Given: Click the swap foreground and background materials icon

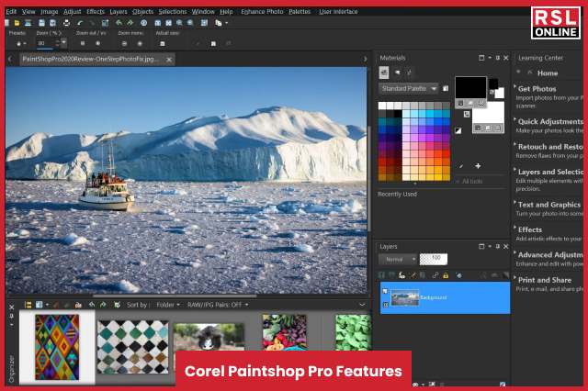Looking at the screenshot, I should (466, 114).
